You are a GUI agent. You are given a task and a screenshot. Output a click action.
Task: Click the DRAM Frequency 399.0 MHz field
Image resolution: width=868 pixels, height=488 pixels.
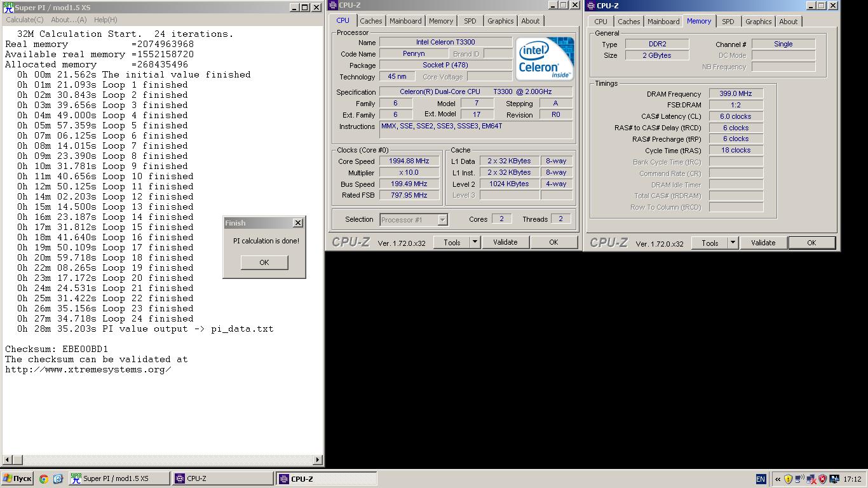coord(736,93)
